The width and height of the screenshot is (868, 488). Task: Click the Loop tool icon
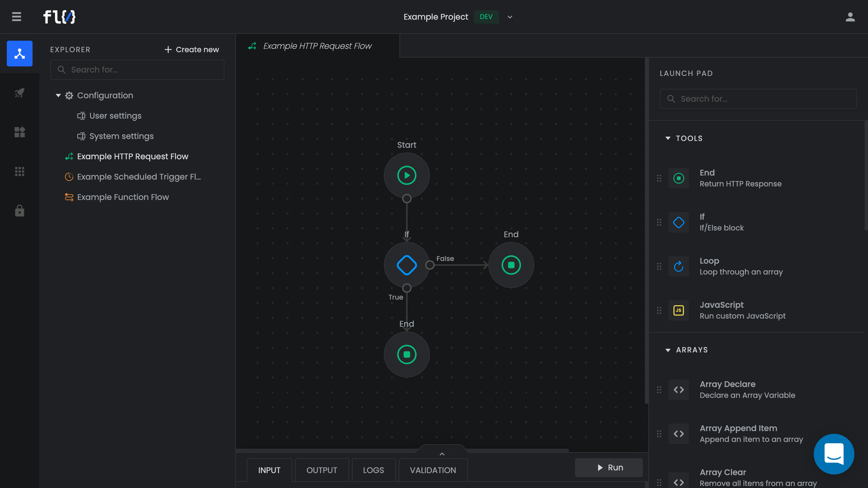point(678,266)
